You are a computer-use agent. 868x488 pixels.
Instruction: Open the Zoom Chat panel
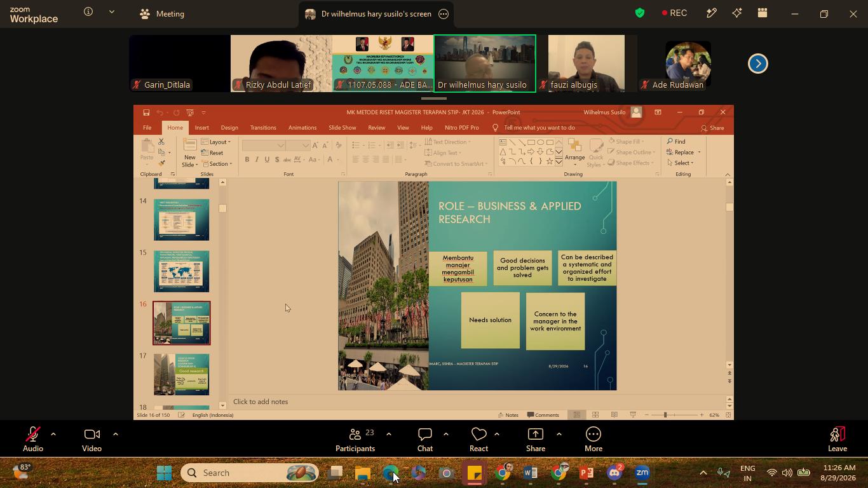[x=425, y=434]
